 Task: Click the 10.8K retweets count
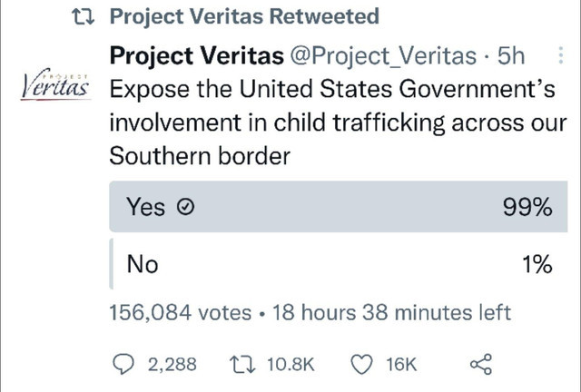click(290, 364)
